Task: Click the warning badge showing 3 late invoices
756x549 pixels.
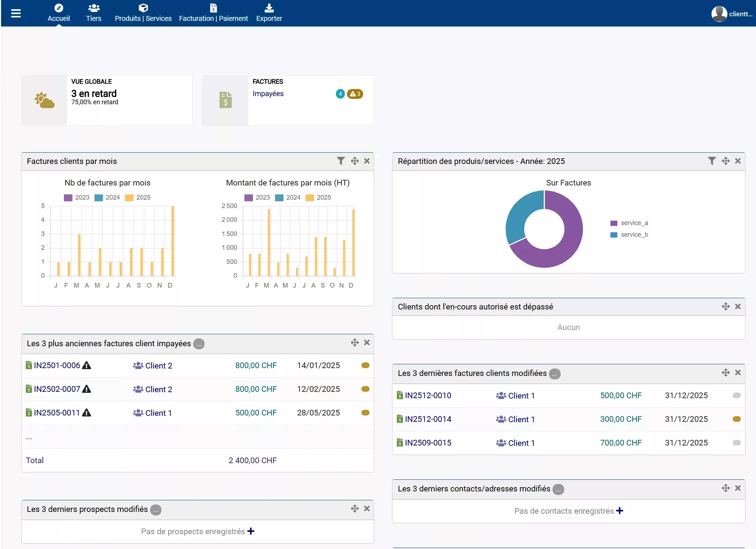Action: [x=355, y=94]
